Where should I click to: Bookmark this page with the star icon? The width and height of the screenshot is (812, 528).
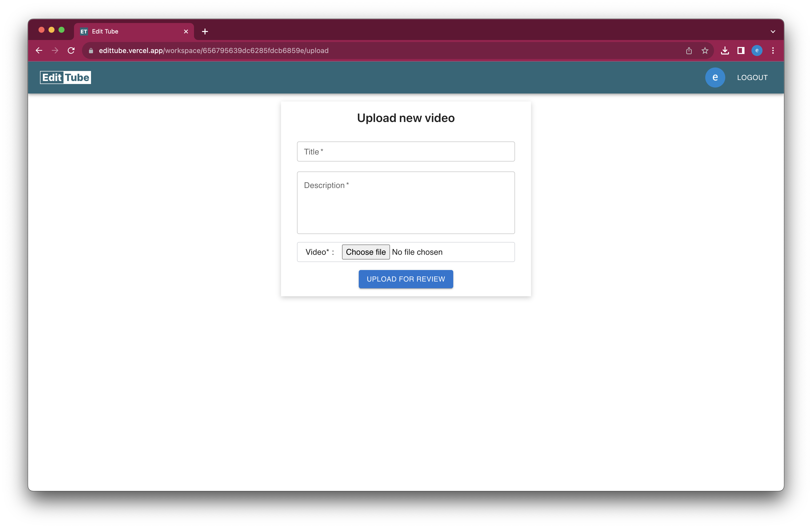pyautogui.click(x=705, y=50)
